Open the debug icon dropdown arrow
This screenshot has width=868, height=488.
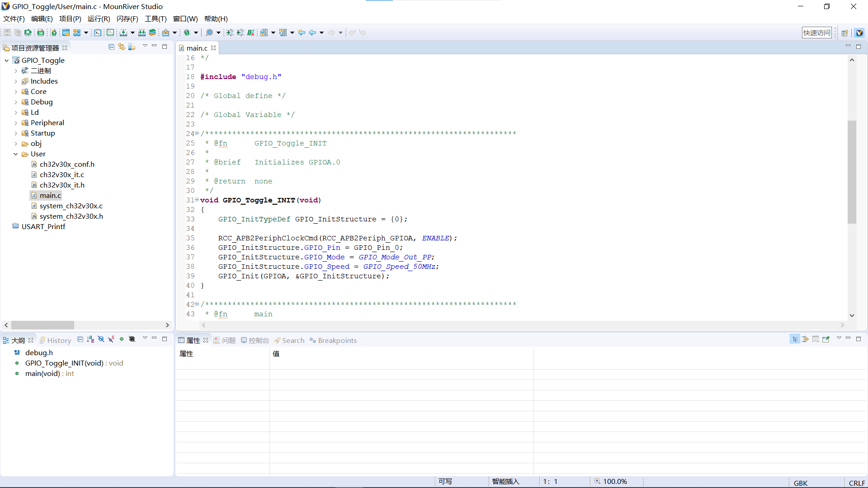(x=196, y=33)
